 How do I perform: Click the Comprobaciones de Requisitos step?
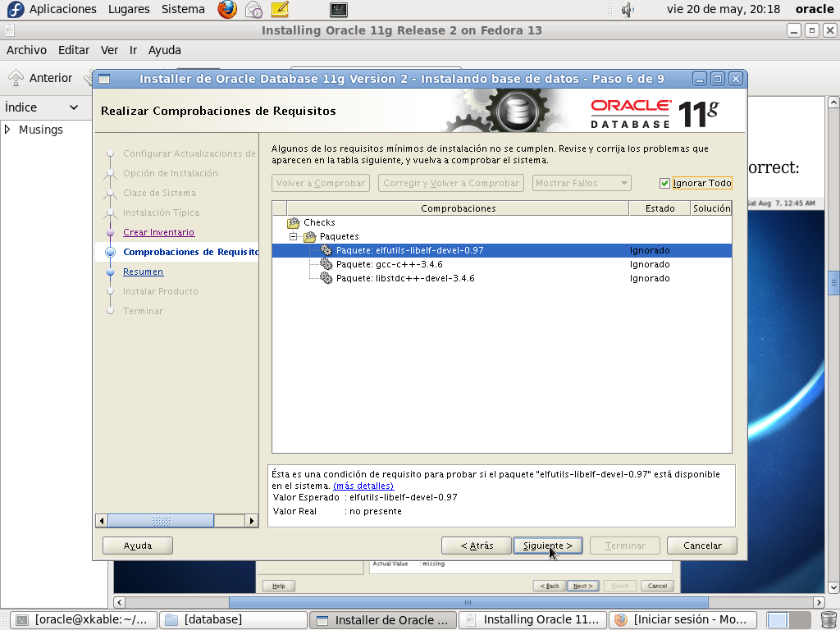tap(190, 252)
